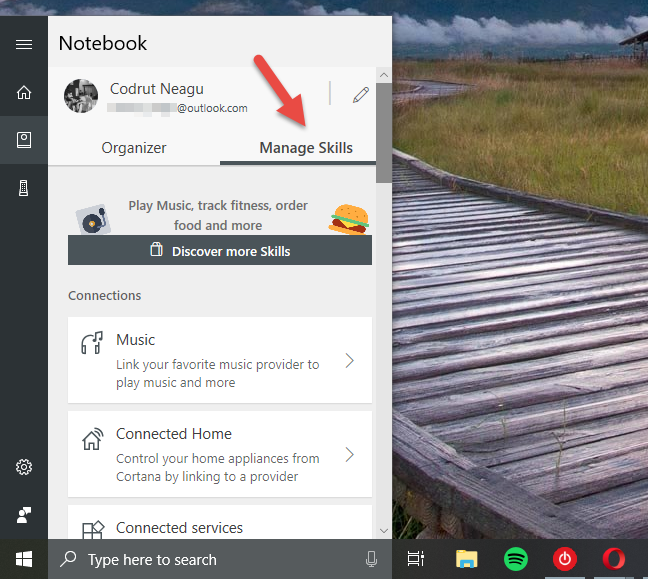
Task: Open Task View on taskbar
Action: [416, 559]
